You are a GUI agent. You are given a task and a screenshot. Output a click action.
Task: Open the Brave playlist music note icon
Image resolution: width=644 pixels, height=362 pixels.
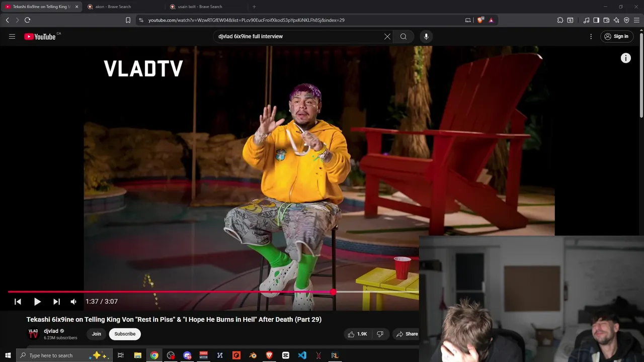(x=586, y=20)
